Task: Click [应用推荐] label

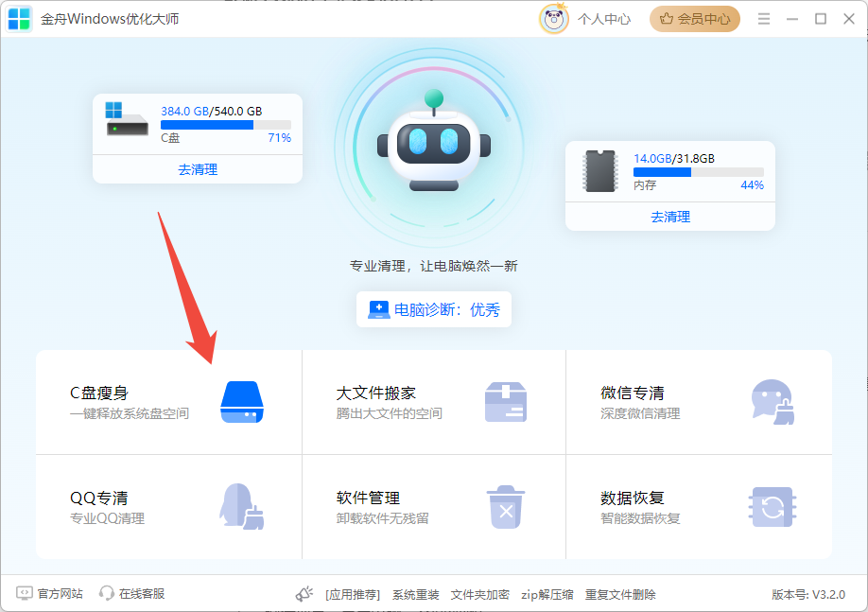Action: coord(353,595)
